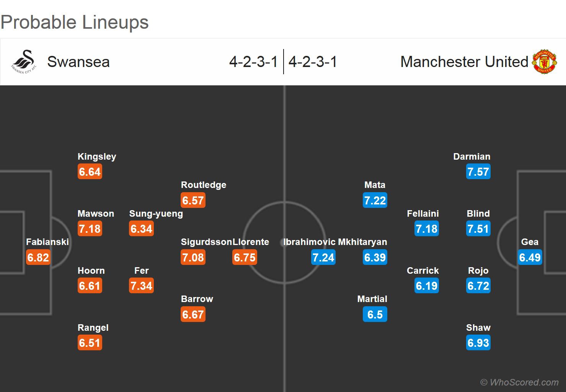Click the Sigurdsson player name
Viewport: 566px width, 392px height.
206,242
